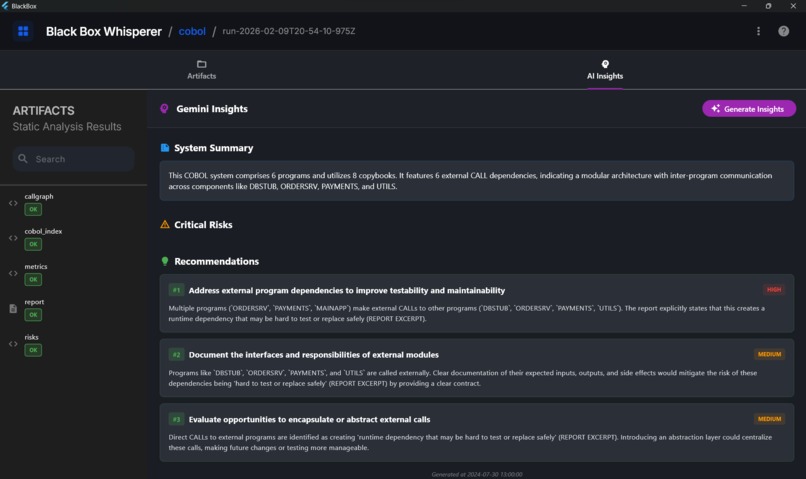Open recommendation 'Address external program dependencies'
This screenshot has height=479, width=806.
[x=477, y=303]
